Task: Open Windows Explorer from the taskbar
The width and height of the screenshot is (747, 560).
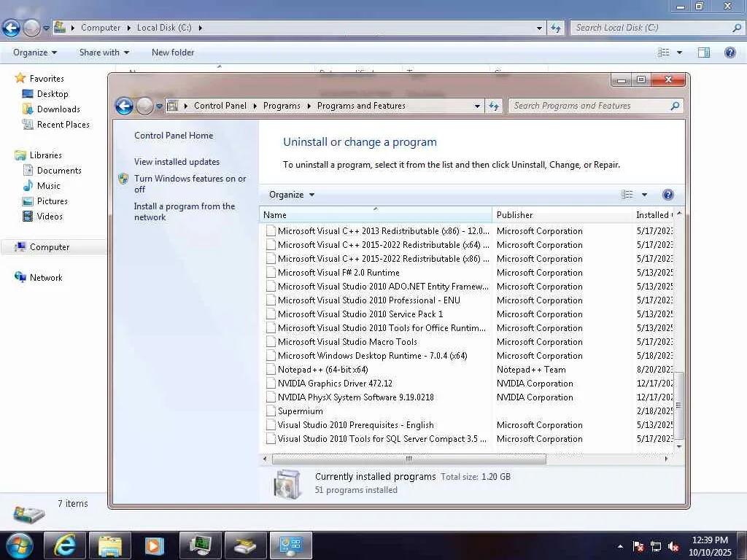Action: click(109, 545)
